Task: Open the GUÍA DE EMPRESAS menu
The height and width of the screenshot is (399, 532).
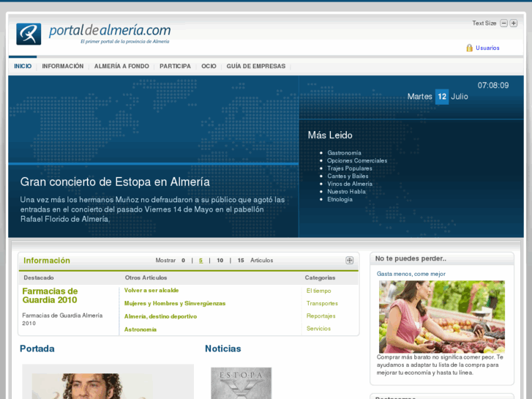Action: coord(256,66)
